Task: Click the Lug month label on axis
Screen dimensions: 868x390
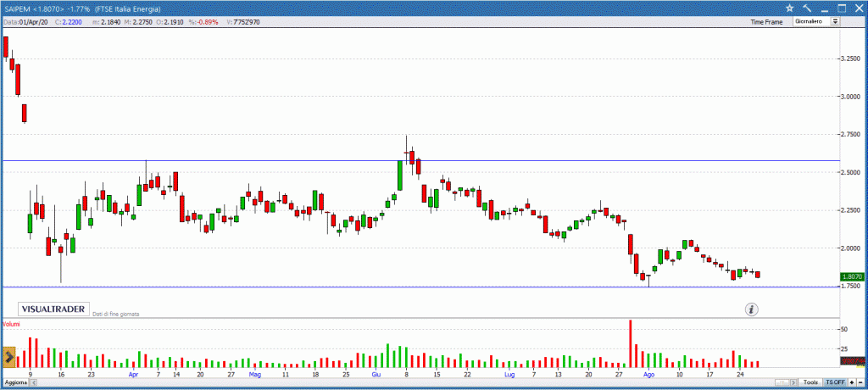Action: (509, 375)
